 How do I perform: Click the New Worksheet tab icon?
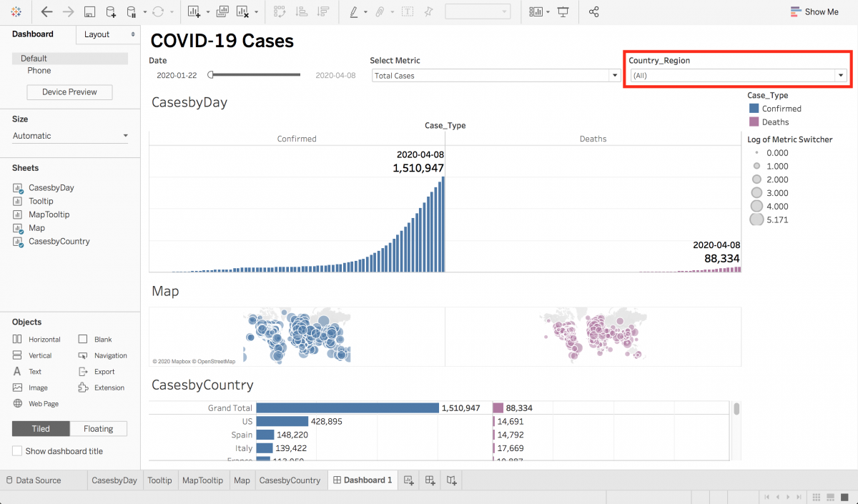point(409,480)
